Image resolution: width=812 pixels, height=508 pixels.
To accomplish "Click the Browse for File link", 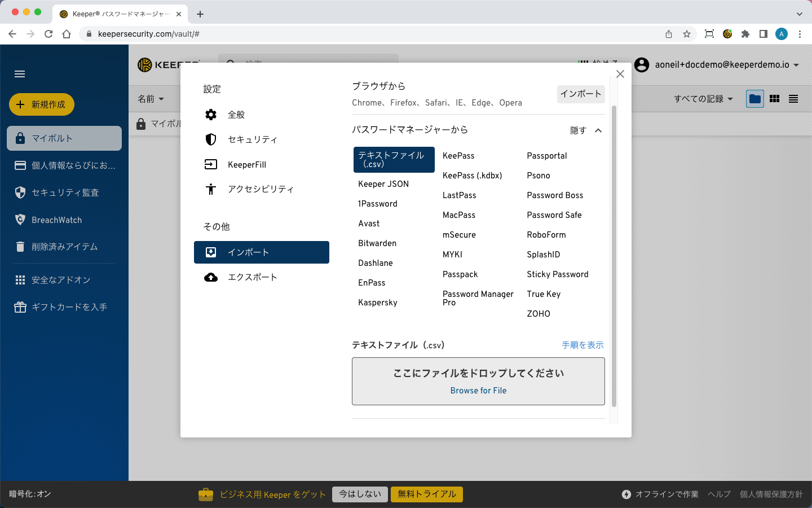I will [x=478, y=391].
